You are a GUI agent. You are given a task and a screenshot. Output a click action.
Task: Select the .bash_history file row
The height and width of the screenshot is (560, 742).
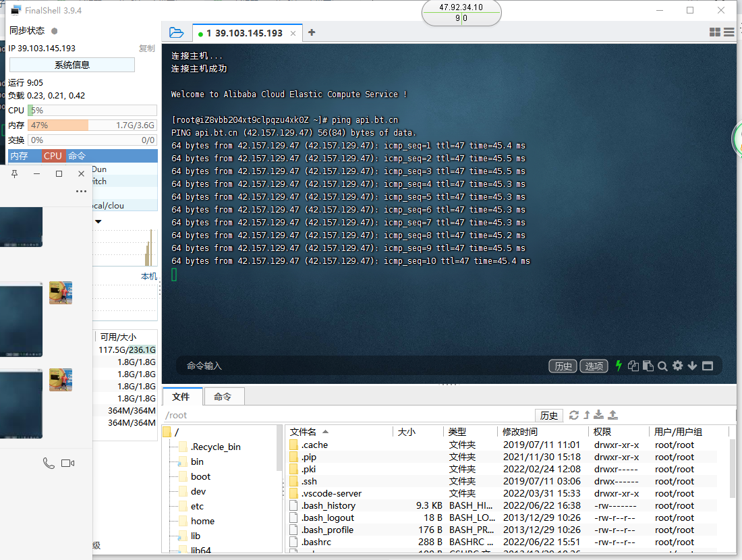pyautogui.click(x=503, y=505)
